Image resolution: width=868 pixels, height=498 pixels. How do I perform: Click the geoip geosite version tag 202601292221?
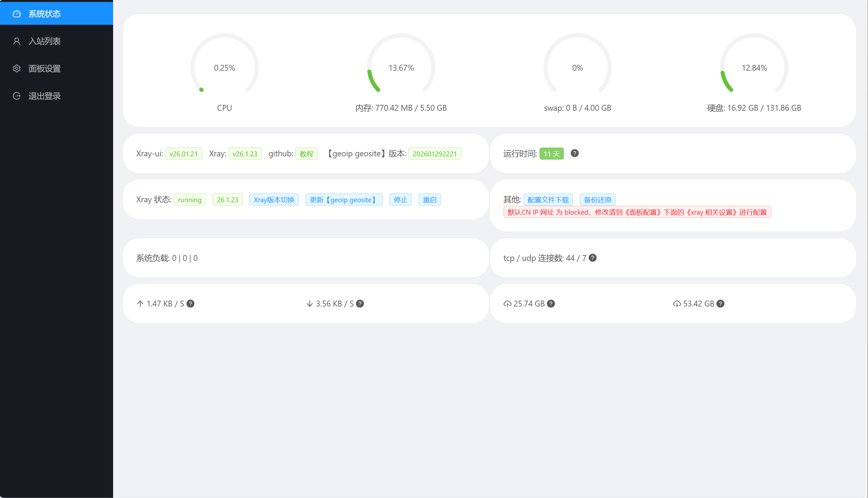(x=435, y=154)
